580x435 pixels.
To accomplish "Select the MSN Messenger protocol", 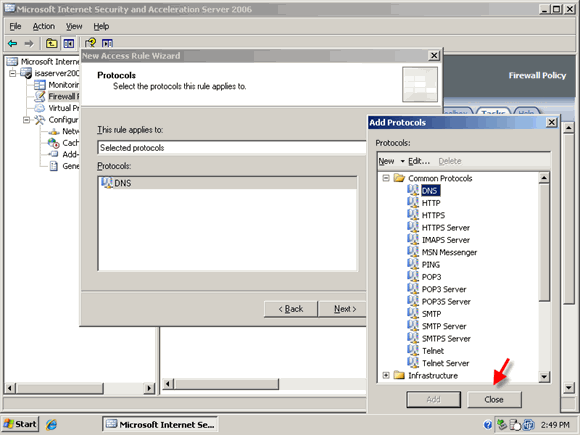I will (449, 252).
